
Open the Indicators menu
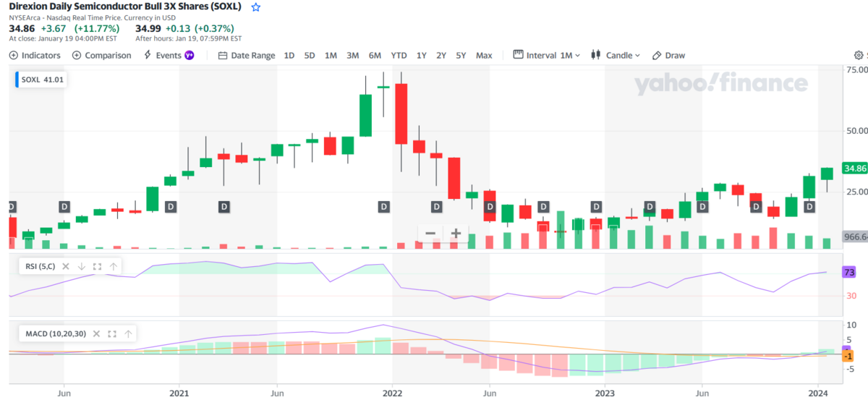coord(35,55)
